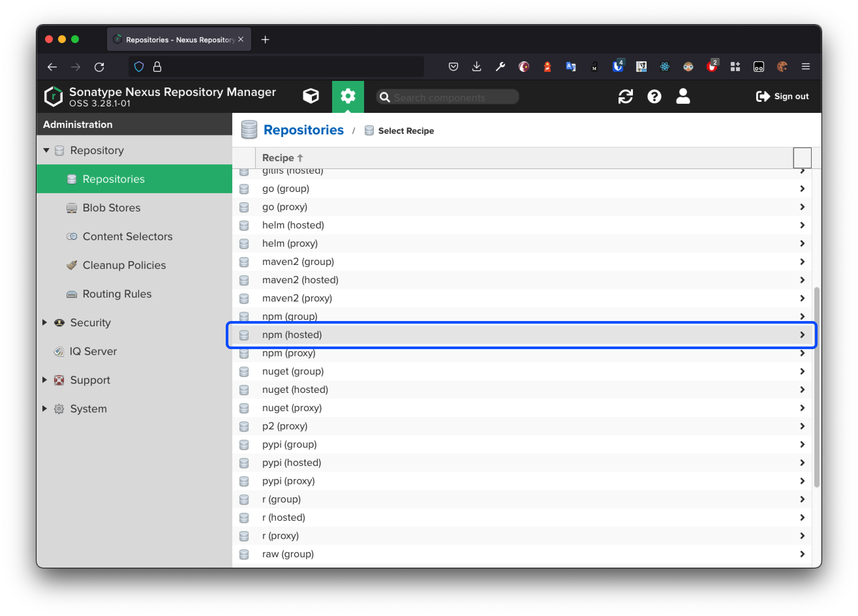The width and height of the screenshot is (858, 616).
Task: Open the user account icon
Action: 683,96
